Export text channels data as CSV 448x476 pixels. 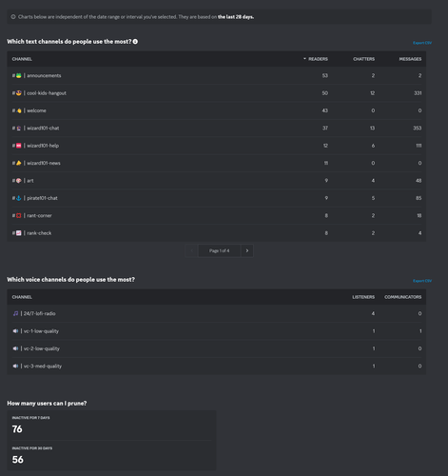[422, 43]
